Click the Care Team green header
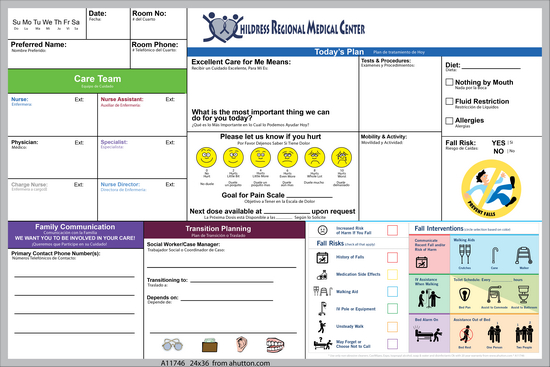The height and width of the screenshot is (367, 550). (x=97, y=81)
